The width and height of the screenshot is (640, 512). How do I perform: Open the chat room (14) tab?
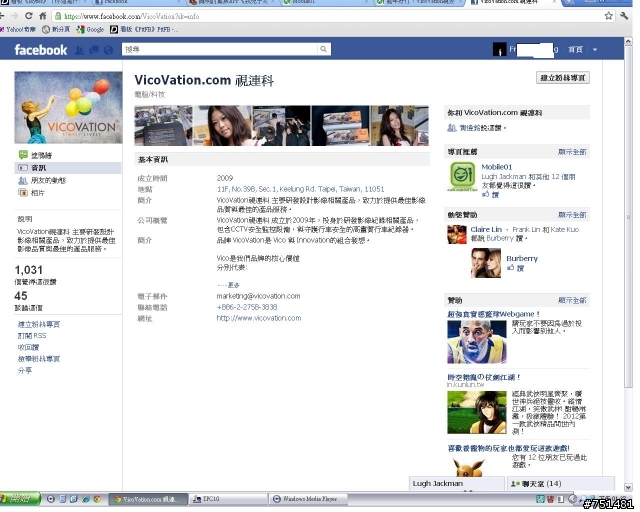[x=560, y=483]
